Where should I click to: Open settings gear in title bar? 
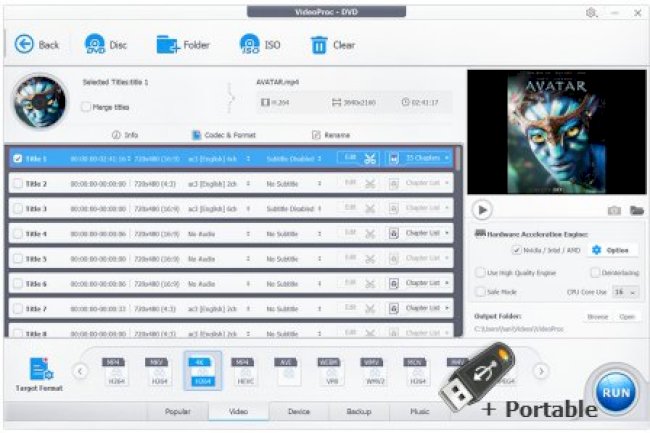click(x=591, y=13)
